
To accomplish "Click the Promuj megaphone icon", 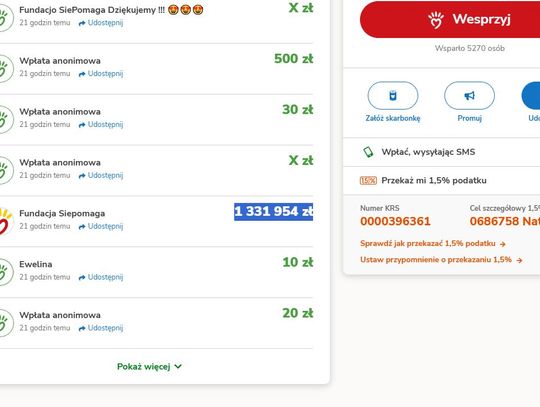I will [469, 95].
